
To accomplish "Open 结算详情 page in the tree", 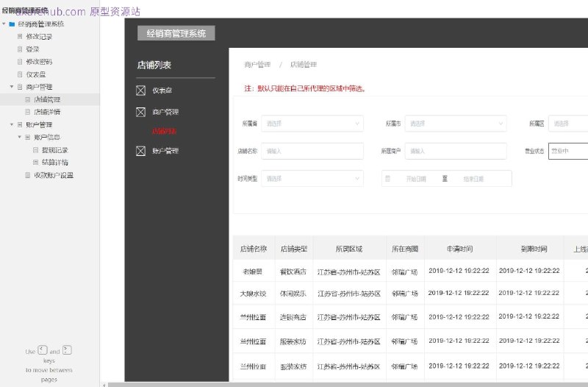I will [x=54, y=162].
